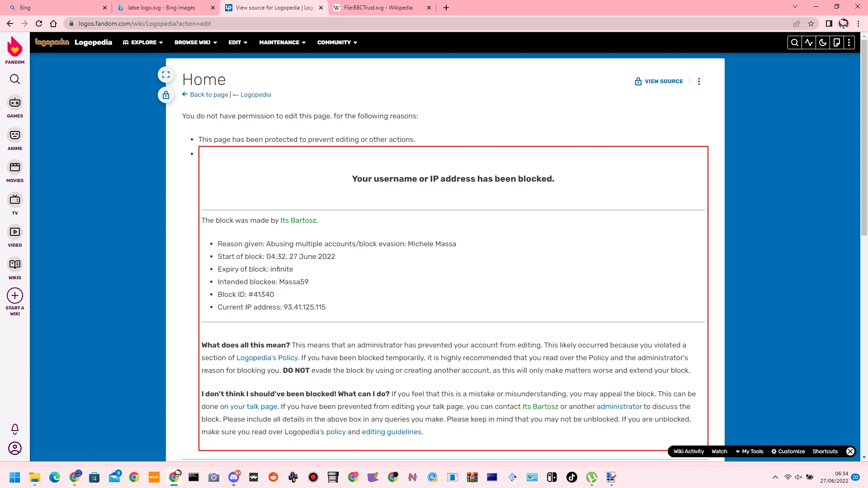Open the notifications bell icon
The width and height of the screenshot is (868, 488).
(15, 428)
